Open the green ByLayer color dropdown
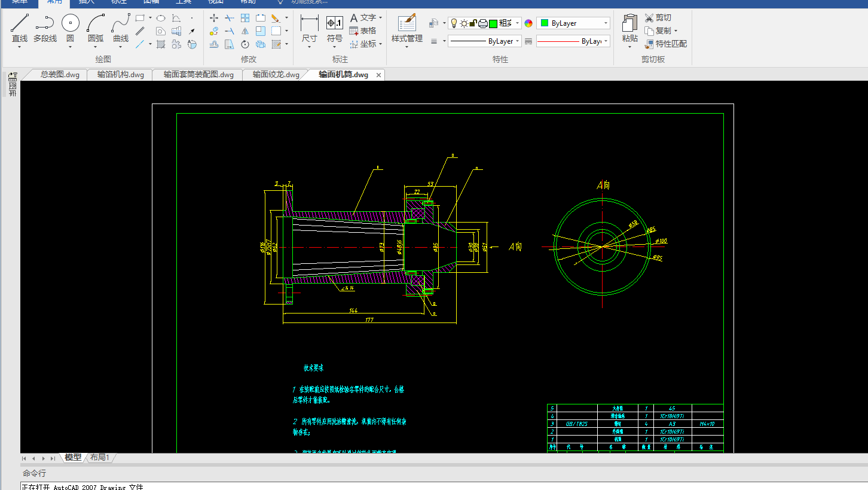 point(606,23)
